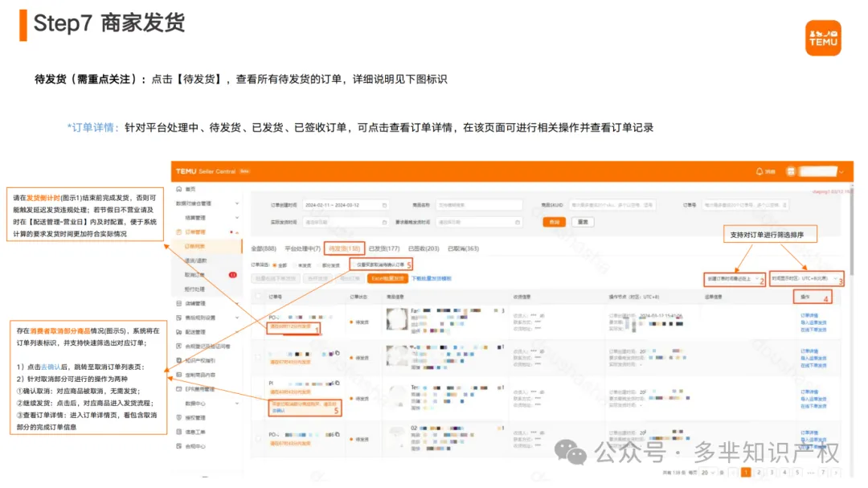Image resolution: width=868 pixels, height=488 pixels.
Task: Click the orange 查询 search button
Action: [x=554, y=222]
